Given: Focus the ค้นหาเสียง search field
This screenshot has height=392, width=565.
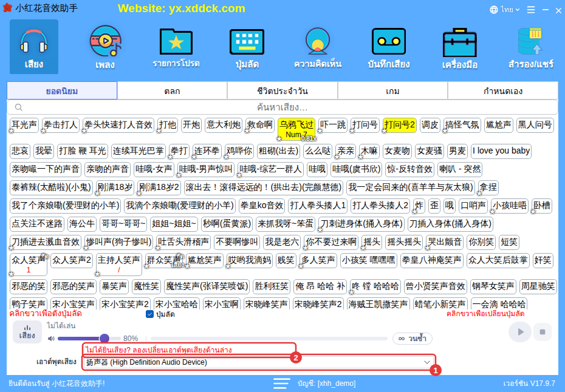Looking at the screenshot, I should point(282,107).
